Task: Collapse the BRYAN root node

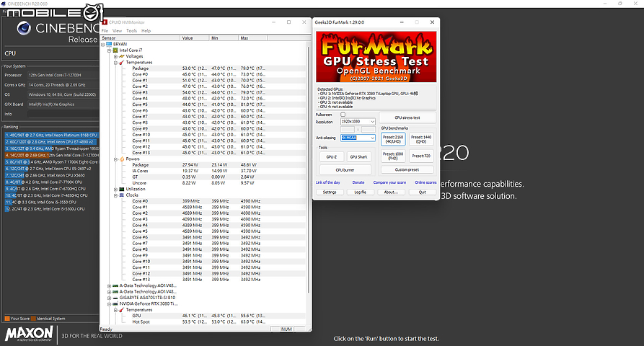Action: point(102,44)
